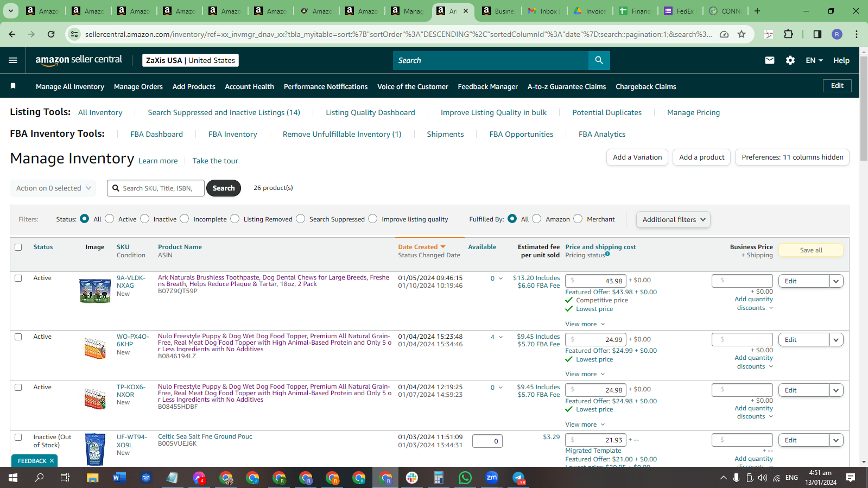The width and height of the screenshot is (868, 488).
Task: Click Save all button
Action: (811, 250)
